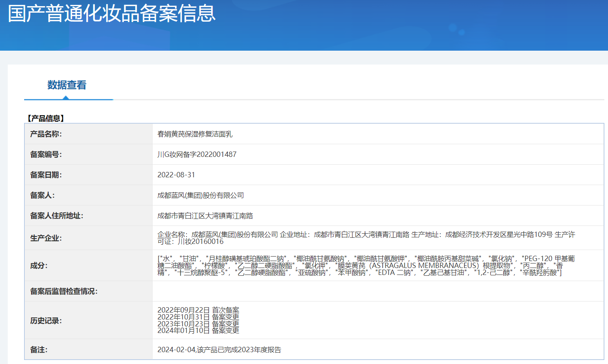Image resolution: width=608 pixels, height=364 pixels.
Task: Select record 2022年10月31日 备案变更
Action: click(198, 317)
